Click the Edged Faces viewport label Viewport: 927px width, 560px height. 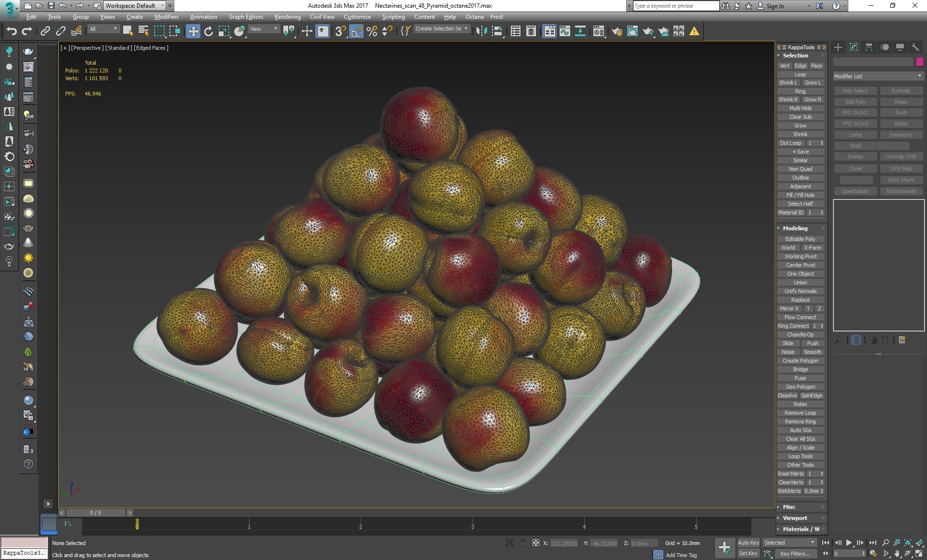(x=151, y=48)
